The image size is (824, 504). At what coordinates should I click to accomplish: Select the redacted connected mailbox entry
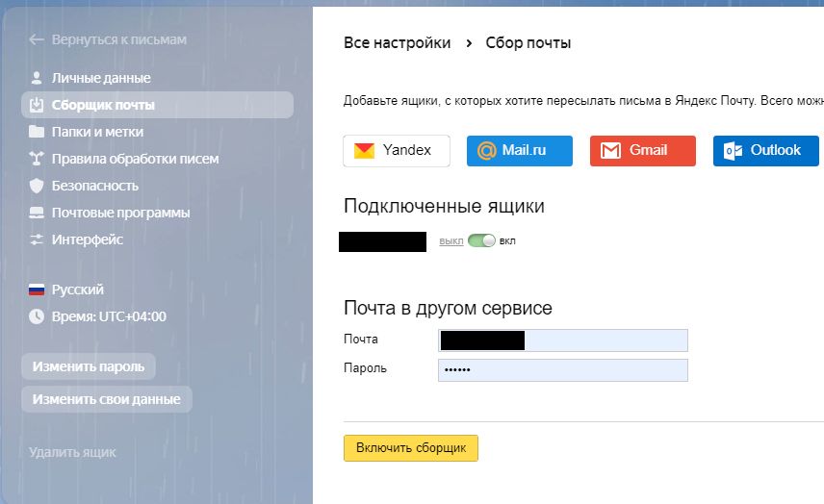point(382,242)
